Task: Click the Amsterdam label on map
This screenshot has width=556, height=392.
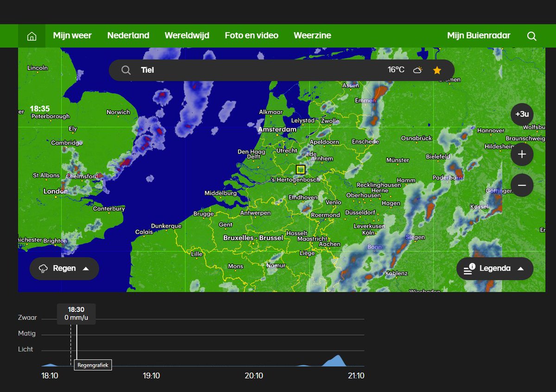Action: (x=278, y=129)
